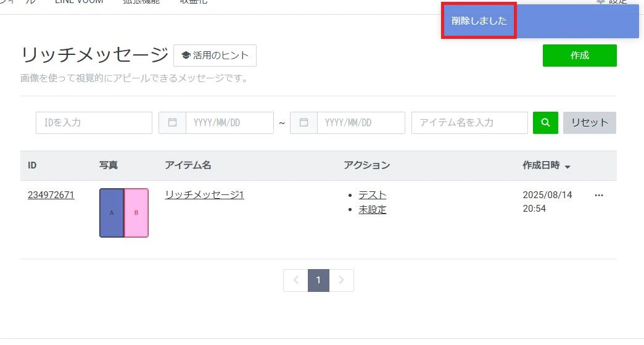
Task: Click the リッチメッセージ page heading
Action: 94,55
